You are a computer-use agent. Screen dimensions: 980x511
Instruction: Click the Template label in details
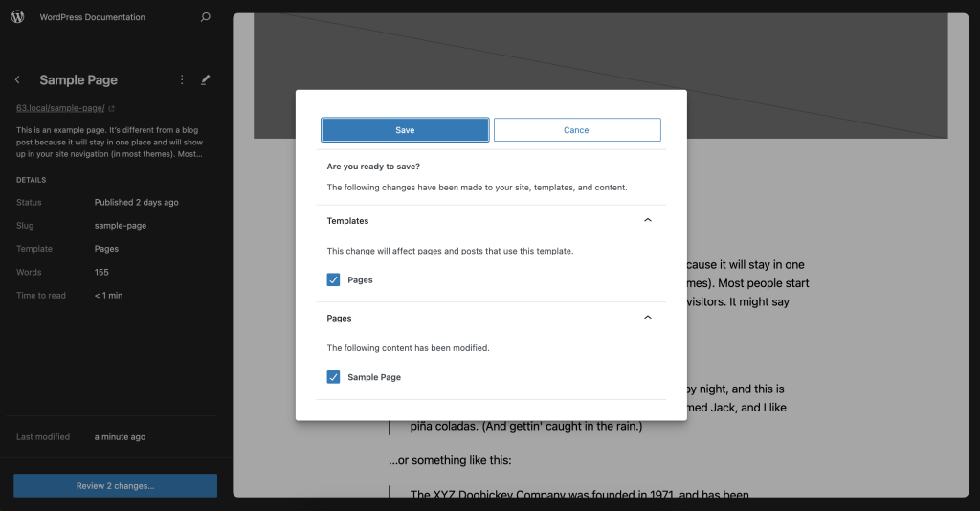tap(34, 249)
